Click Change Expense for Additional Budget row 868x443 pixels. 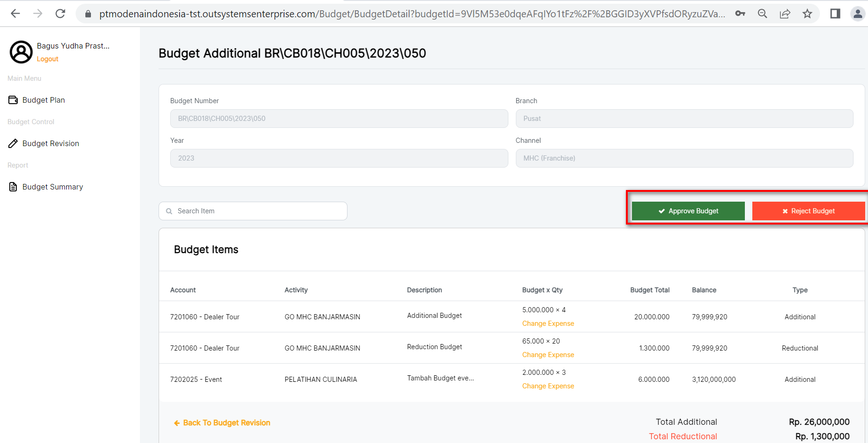(548, 323)
